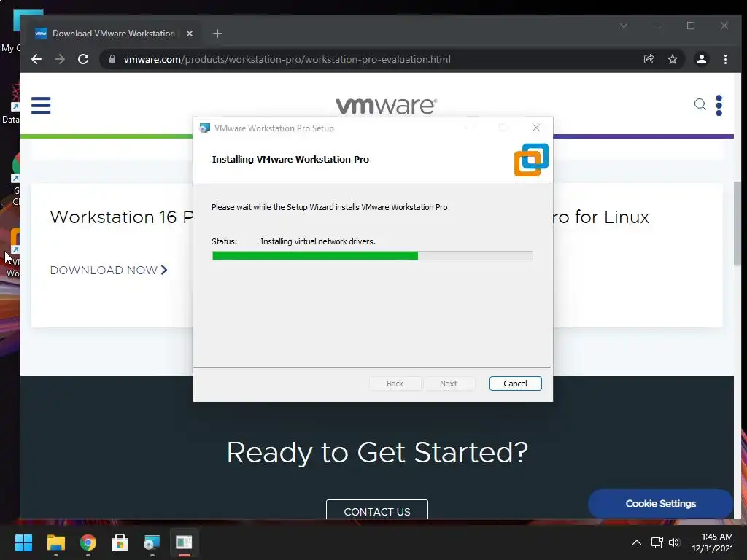Click the setup dialog title bar icon
747x560 pixels.
205,128
